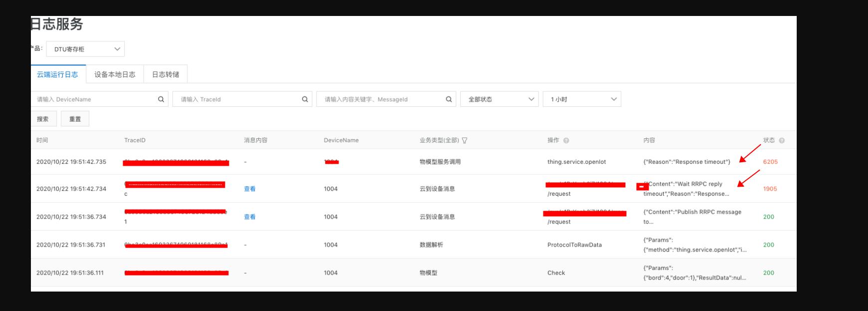The height and width of the screenshot is (311, 868).
Task: Click search magnifier in MessageId keyword field
Action: [449, 99]
